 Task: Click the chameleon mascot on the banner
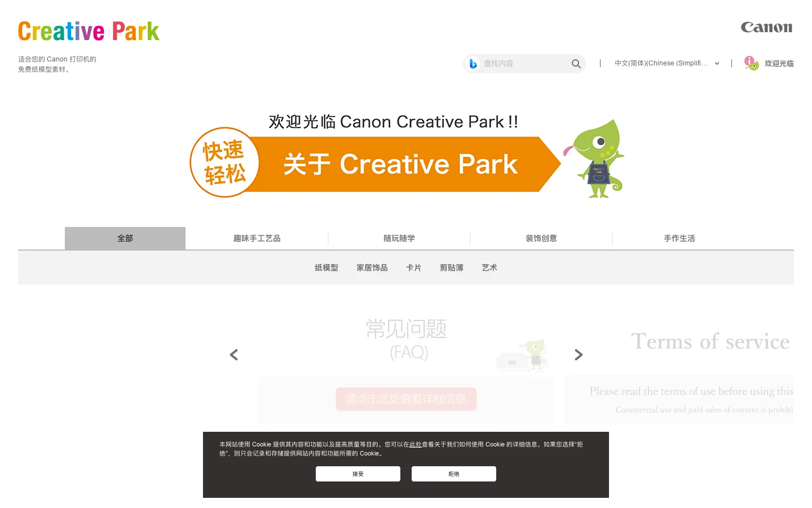pos(595,159)
